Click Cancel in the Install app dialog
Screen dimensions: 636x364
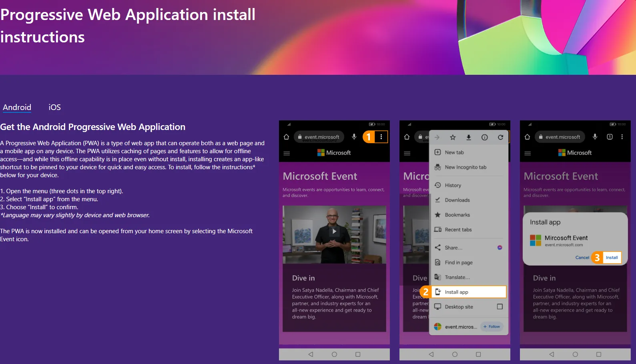pyautogui.click(x=582, y=258)
